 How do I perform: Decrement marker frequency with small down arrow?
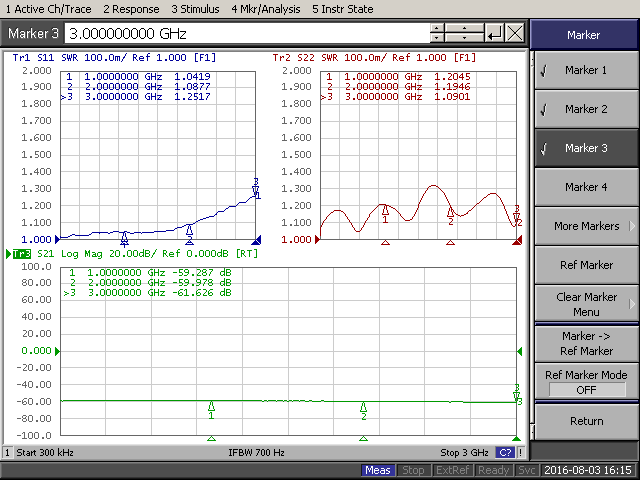437,38
